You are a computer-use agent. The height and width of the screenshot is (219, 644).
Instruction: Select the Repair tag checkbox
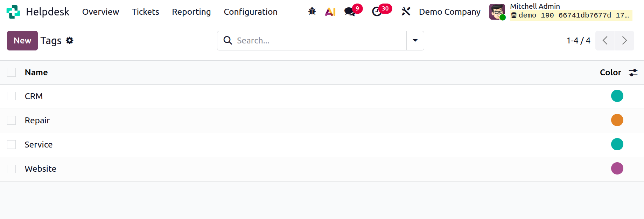click(12, 121)
